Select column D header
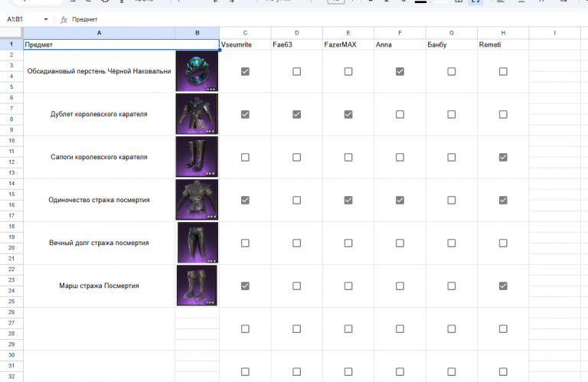Image resolution: width=588 pixels, height=382 pixels. 296,33
